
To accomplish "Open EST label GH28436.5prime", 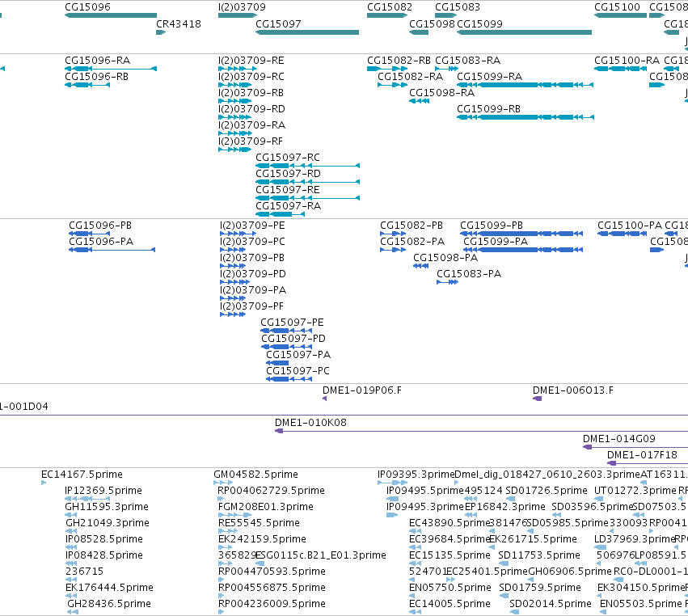I will (x=109, y=604).
